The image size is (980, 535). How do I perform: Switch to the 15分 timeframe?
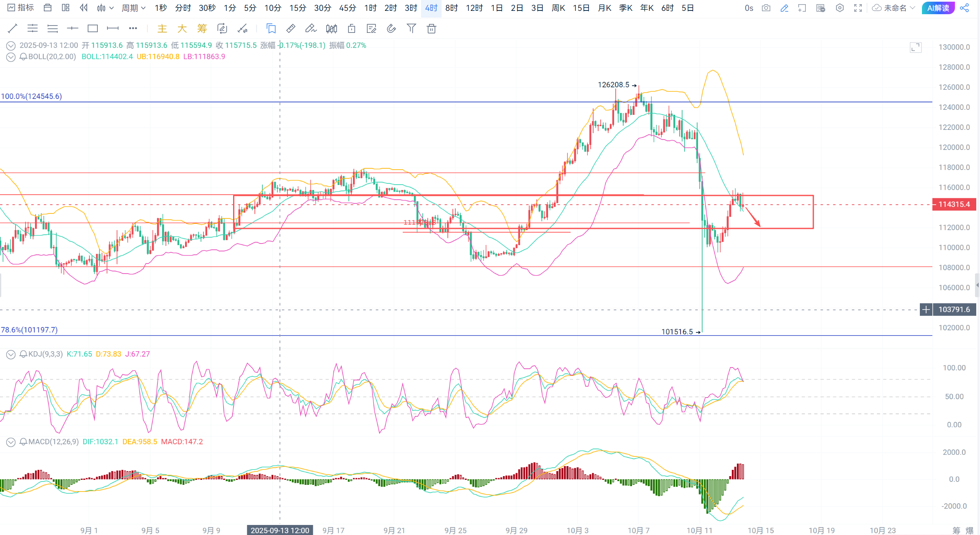coord(297,8)
